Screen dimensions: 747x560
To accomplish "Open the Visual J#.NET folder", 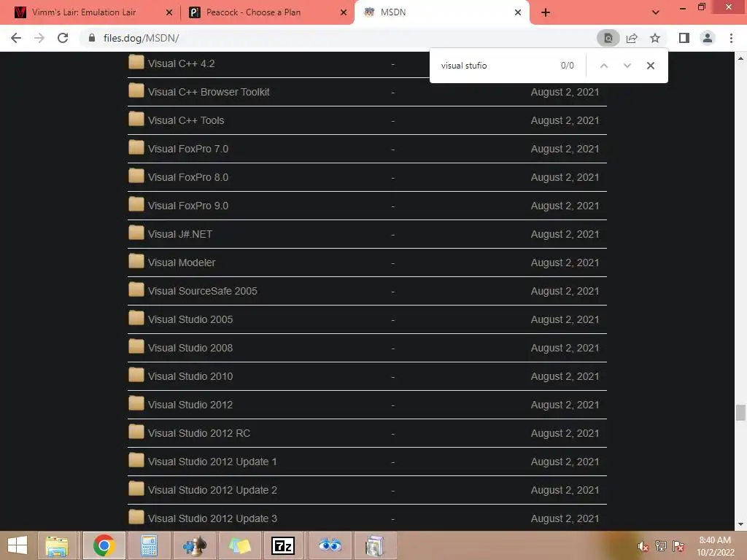I will pos(179,234).
